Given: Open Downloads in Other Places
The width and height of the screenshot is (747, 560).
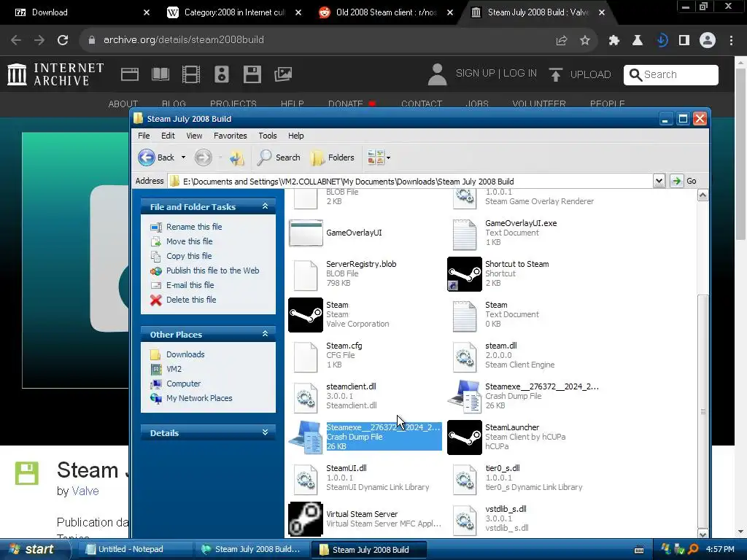Looking at the screenshot, I should [185, 354].
